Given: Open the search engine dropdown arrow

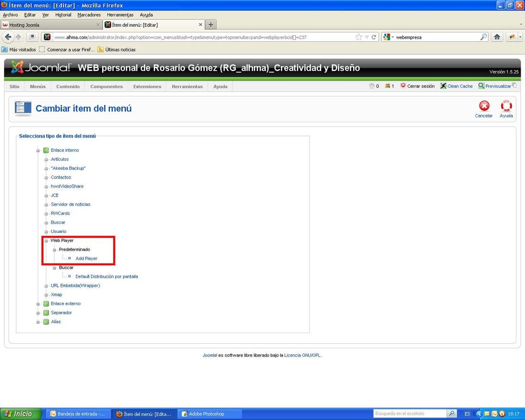Looking at the screenshot, I should (x=392, y=37).
